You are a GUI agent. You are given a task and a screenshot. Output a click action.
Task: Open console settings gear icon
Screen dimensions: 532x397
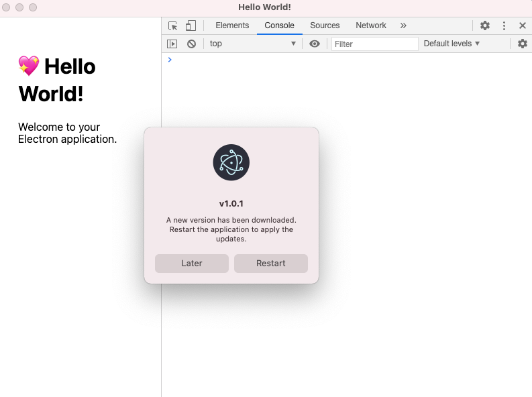(x=523, y=44)
